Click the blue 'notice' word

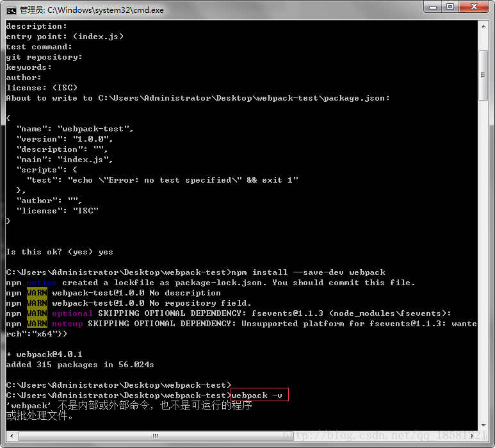42,283
